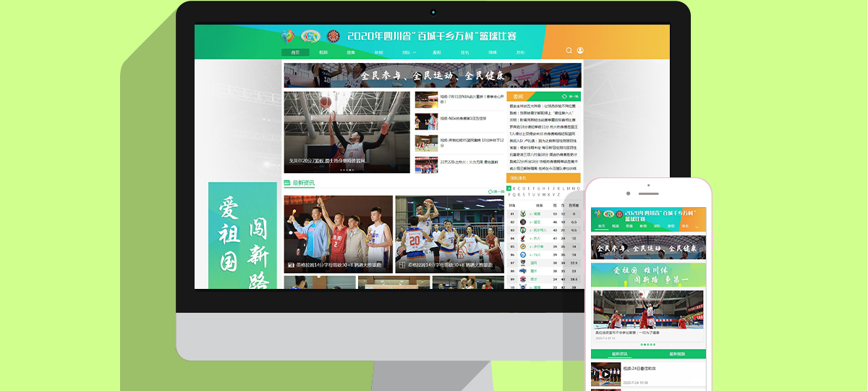The height and width of the screenshot is (391, 868).
Task: Click the desktop main carousel pagination dots
Action: pos(346,170)
